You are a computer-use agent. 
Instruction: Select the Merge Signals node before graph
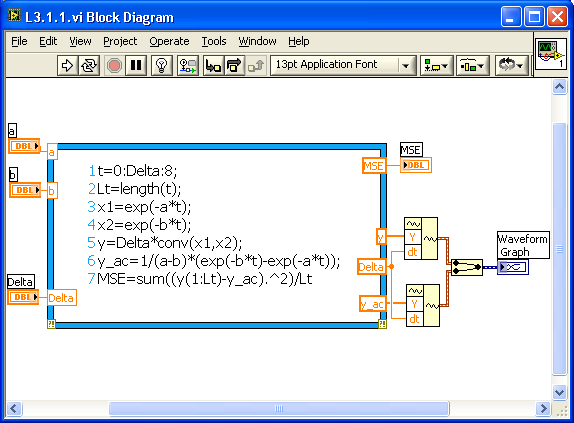tap(467, 267)
